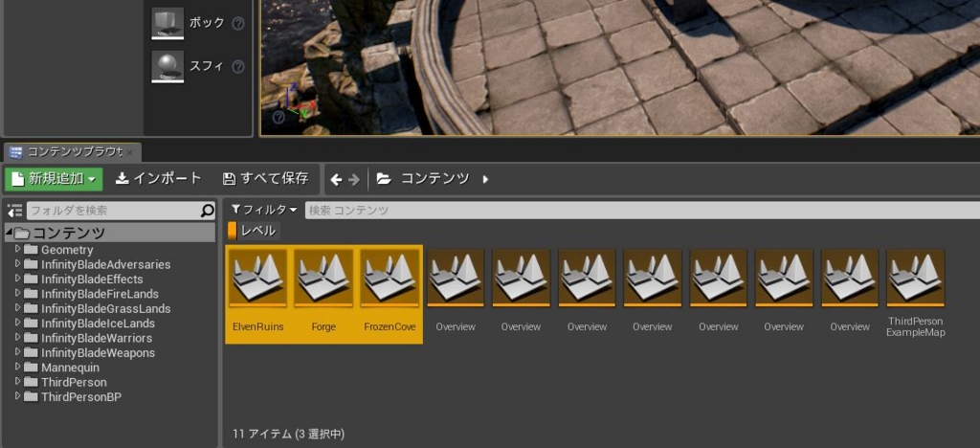Screen dimensions: 980x448
Task: Expand the Mannequin folder
Action: pyautogui.click(x=17, y=368)
